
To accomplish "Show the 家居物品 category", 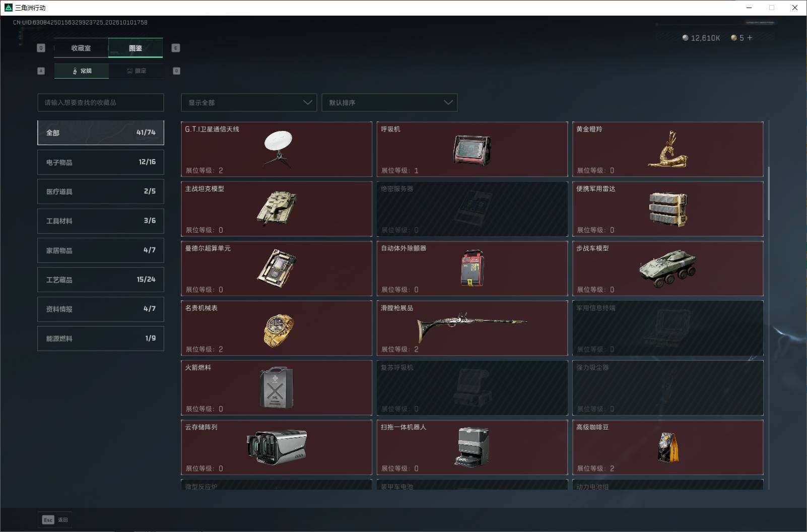I will [x=101, y=250].
